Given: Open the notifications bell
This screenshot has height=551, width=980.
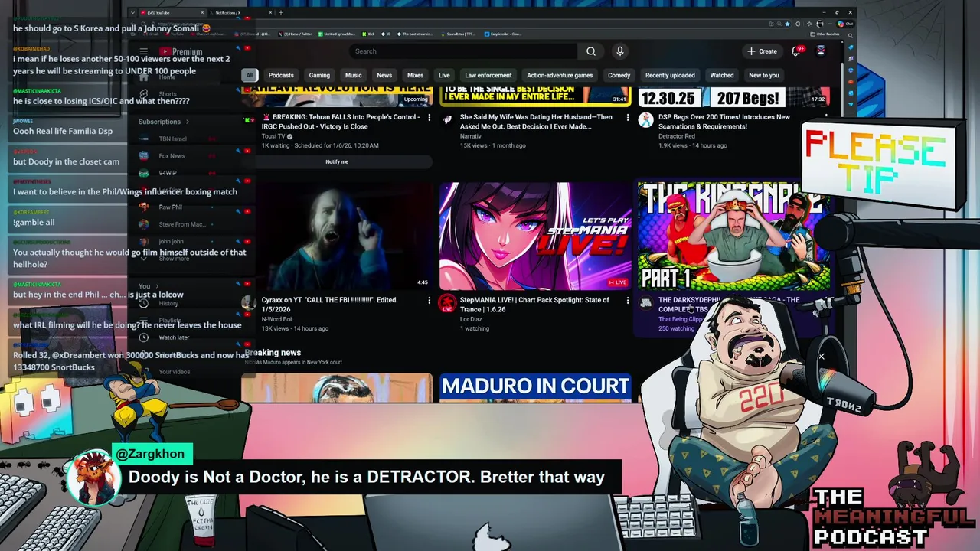Looking at the screenshot, I should tap(797, 51).
